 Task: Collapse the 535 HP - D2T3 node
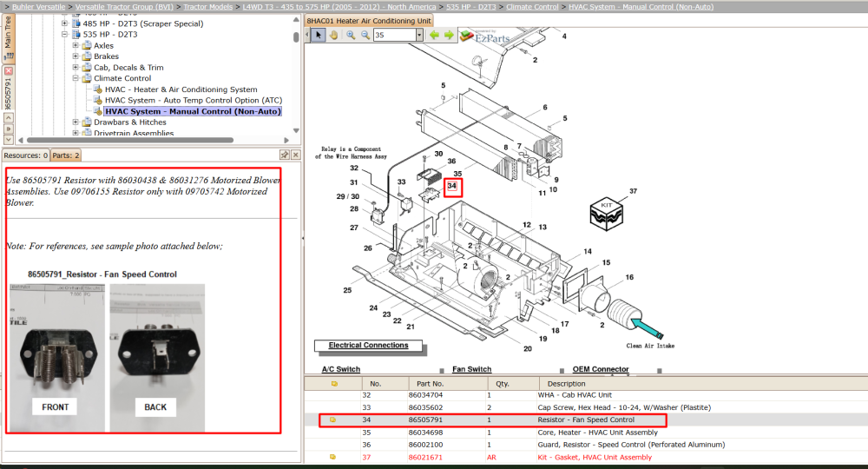64,35
